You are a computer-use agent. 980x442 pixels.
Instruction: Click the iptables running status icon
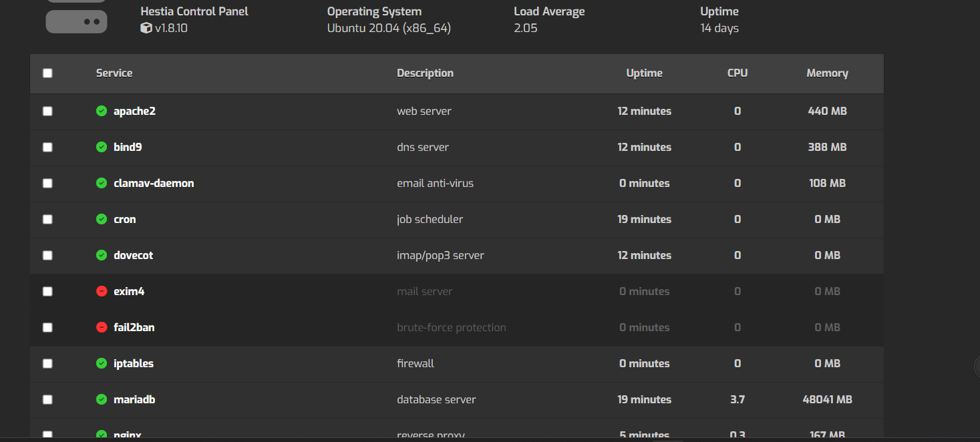pos(102,363)
